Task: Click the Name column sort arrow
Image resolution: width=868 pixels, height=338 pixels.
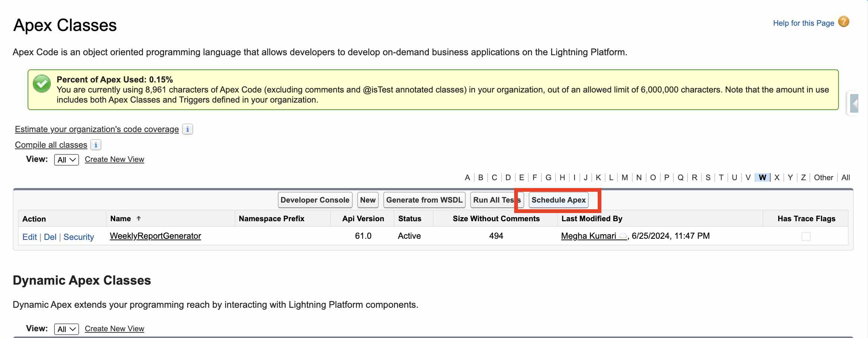Action: [x=139, y=219]
